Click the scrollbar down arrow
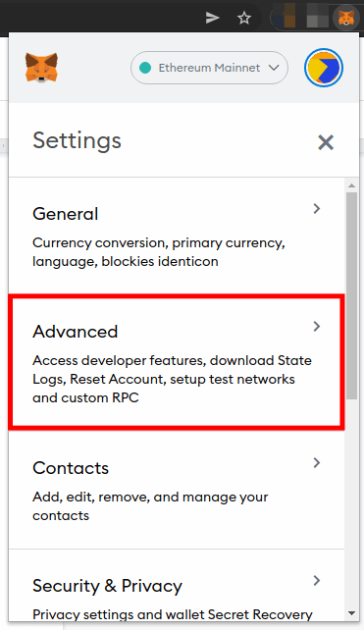 pos(351,613)
